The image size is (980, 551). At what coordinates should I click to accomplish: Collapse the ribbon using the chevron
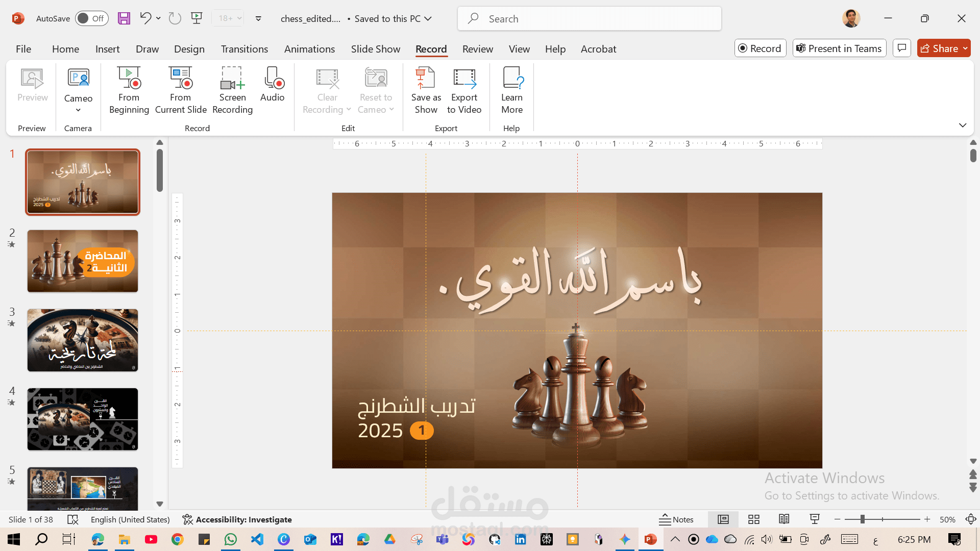coord(963,125)
